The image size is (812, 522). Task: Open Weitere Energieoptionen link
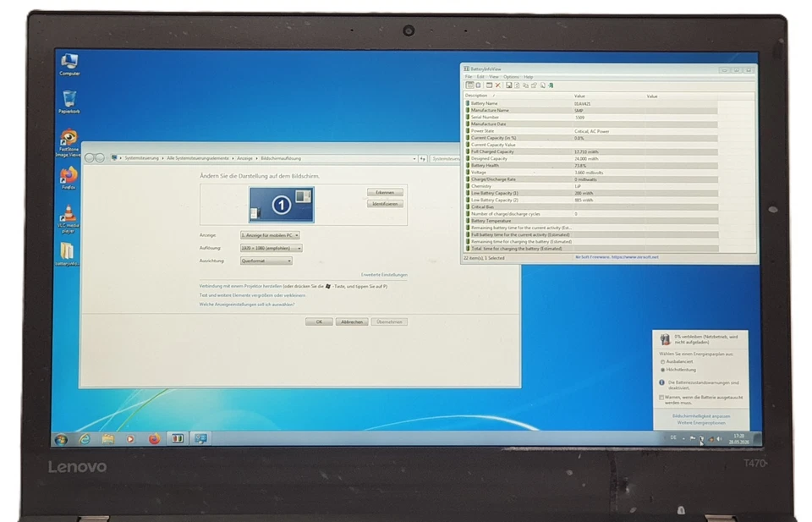(701, 423)
